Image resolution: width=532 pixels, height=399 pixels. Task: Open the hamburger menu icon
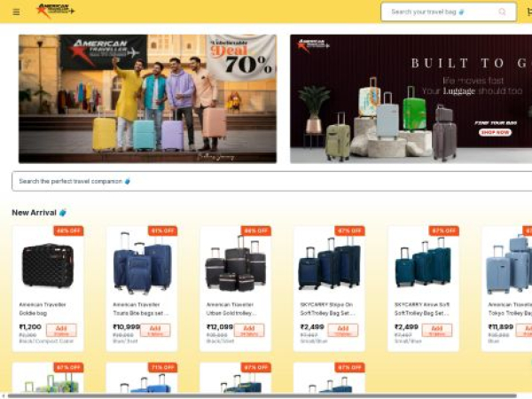pos(16,12)
